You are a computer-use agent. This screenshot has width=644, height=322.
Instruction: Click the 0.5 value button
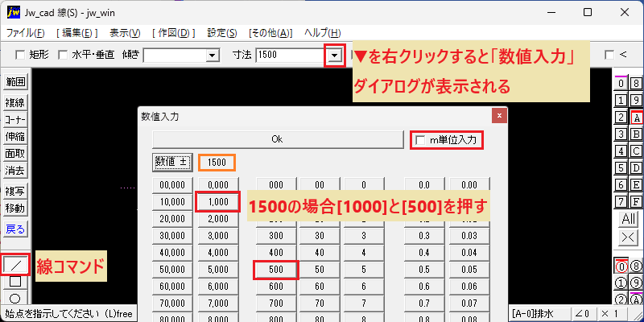point(424,270)
